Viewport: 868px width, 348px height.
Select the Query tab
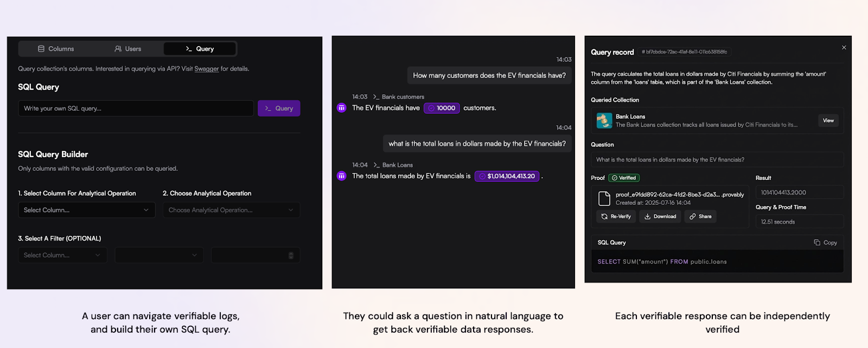pos(200,49)
